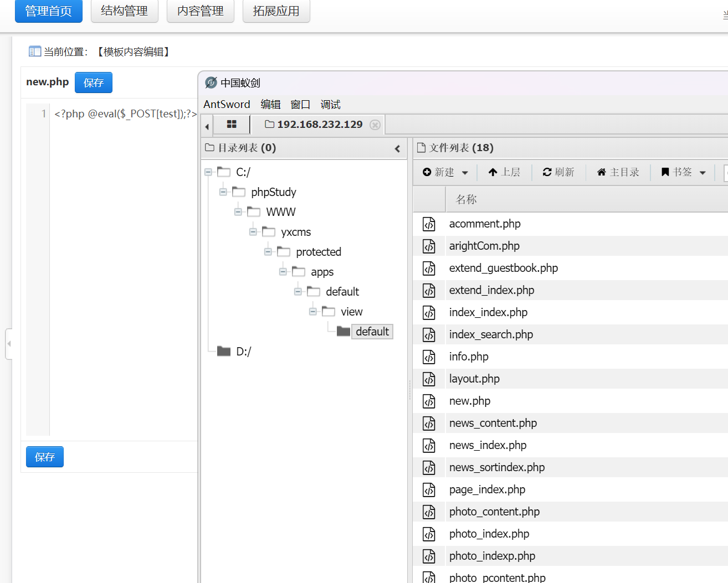Click the 当前位置 breadcrumb icon

point(35,51)
